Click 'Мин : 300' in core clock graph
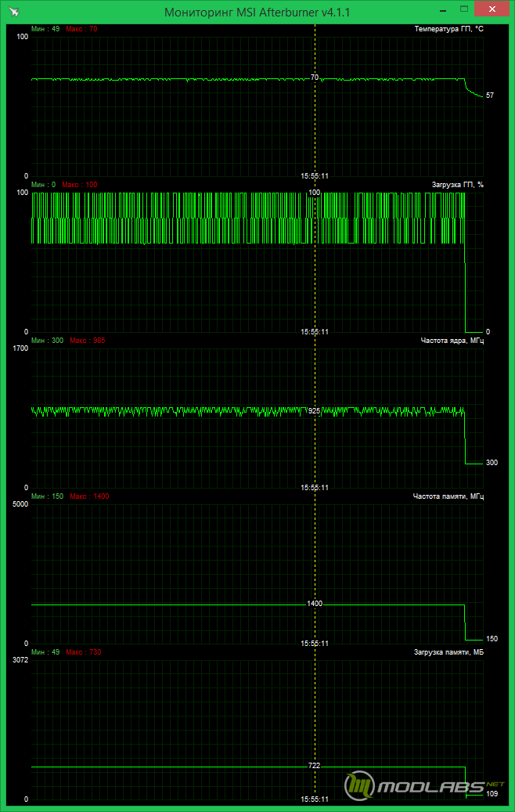 48,341
